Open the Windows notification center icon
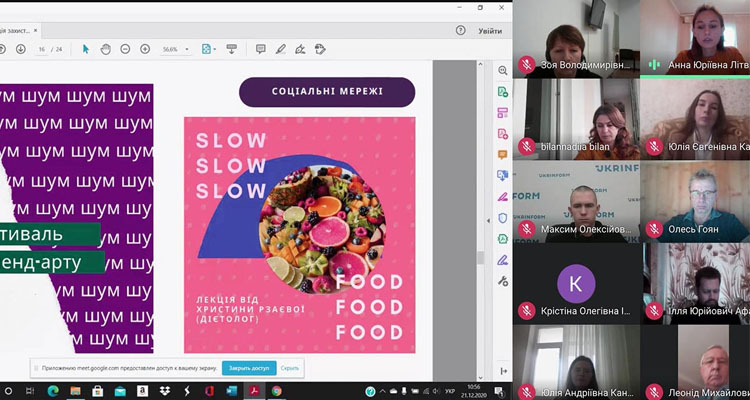The image size is (750, 400). (x=498, y=391)
